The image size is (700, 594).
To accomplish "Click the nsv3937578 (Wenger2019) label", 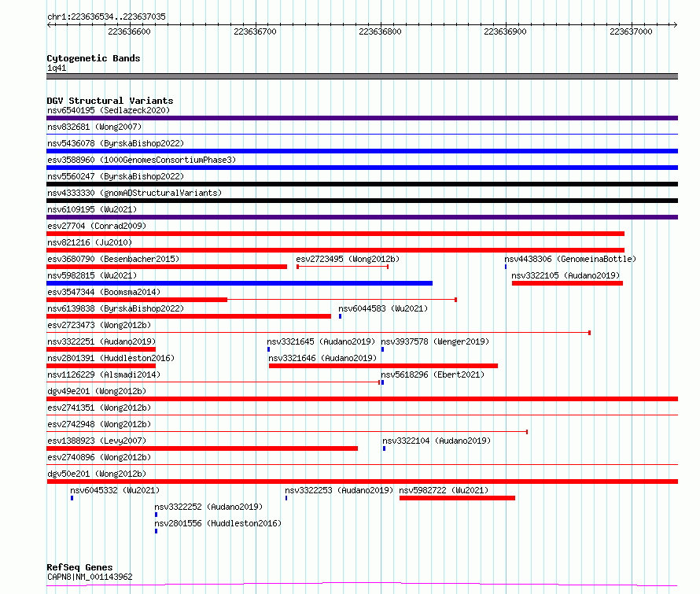I will click(435, 341).
